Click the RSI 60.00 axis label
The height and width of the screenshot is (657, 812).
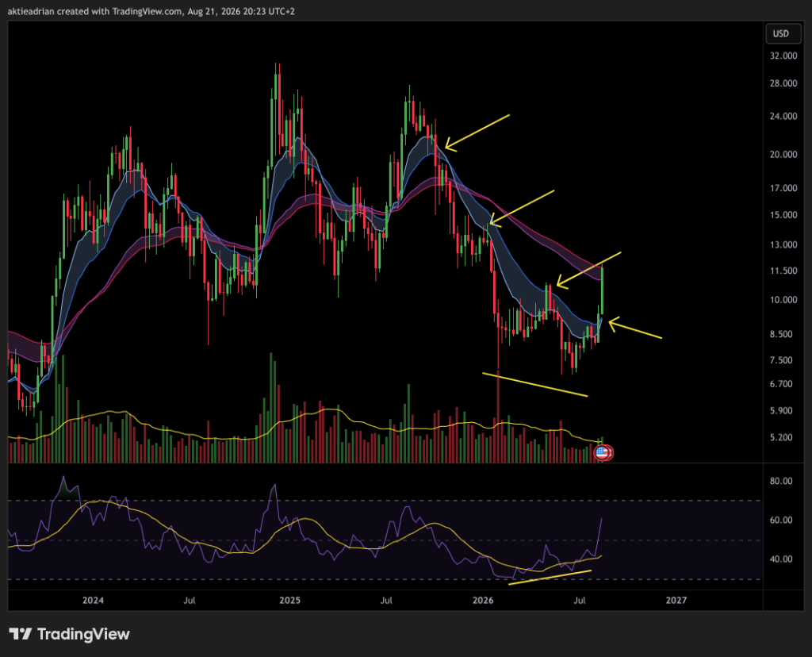pos(781,521)
